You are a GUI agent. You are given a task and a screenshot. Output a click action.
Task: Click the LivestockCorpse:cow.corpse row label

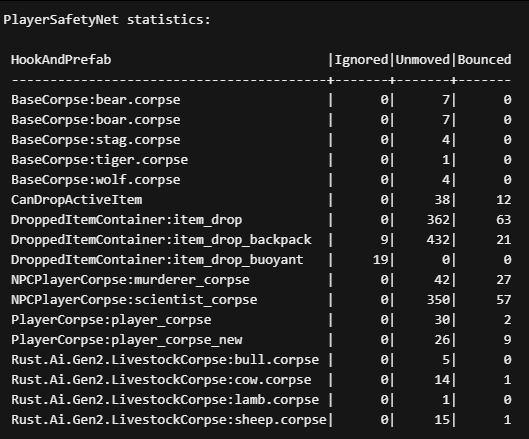click(x=161, y=380)
